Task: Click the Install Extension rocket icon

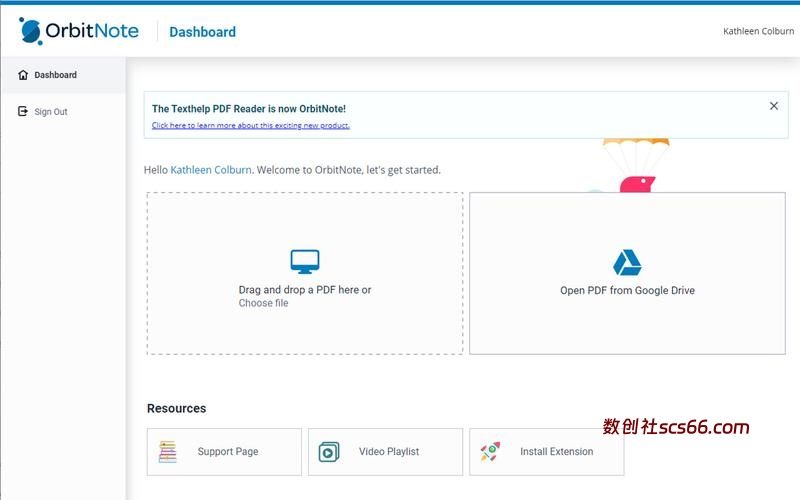Action: [490, 452]
